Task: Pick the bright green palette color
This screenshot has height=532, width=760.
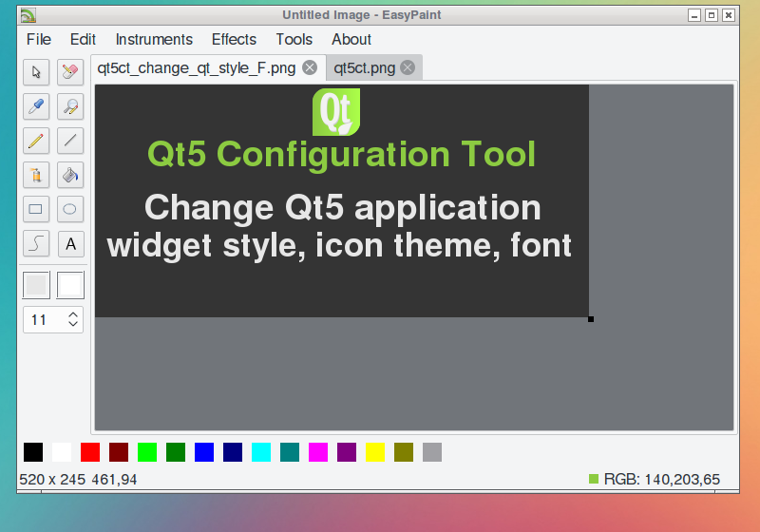Action: pos(147,452)
